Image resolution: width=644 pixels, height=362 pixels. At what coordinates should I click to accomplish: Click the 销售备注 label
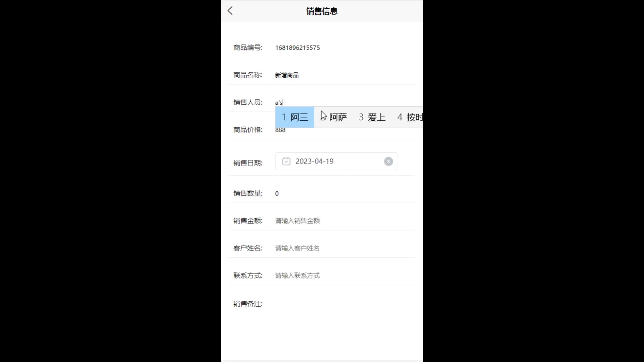coord(248,304)
